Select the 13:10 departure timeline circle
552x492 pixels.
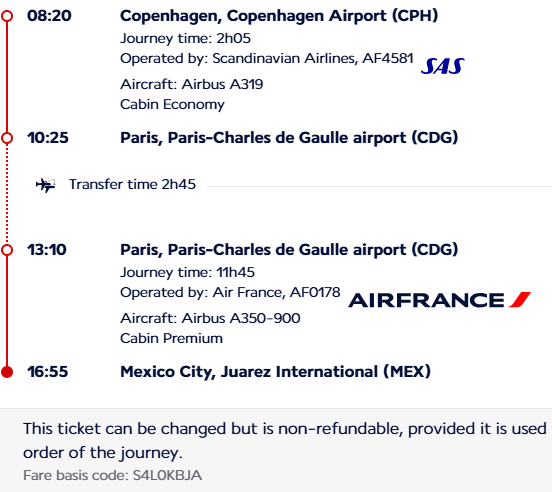(x=7, y=250)
